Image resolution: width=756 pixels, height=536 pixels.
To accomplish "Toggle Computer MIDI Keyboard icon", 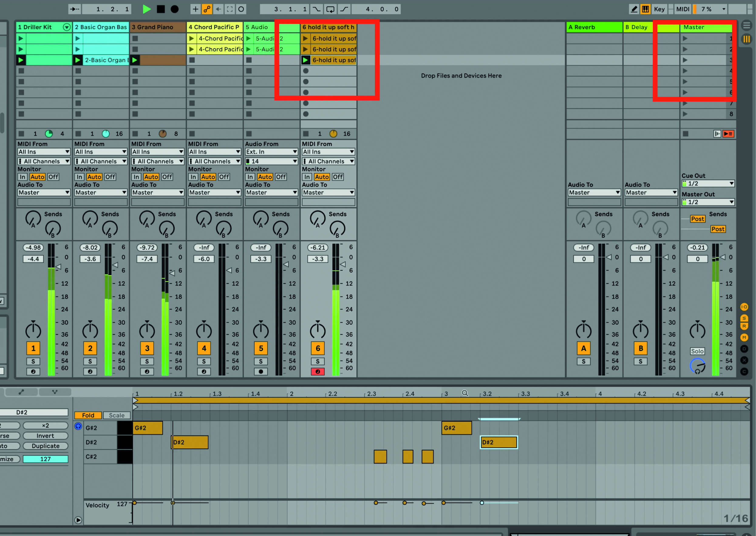I will click(x=645, y=9).
